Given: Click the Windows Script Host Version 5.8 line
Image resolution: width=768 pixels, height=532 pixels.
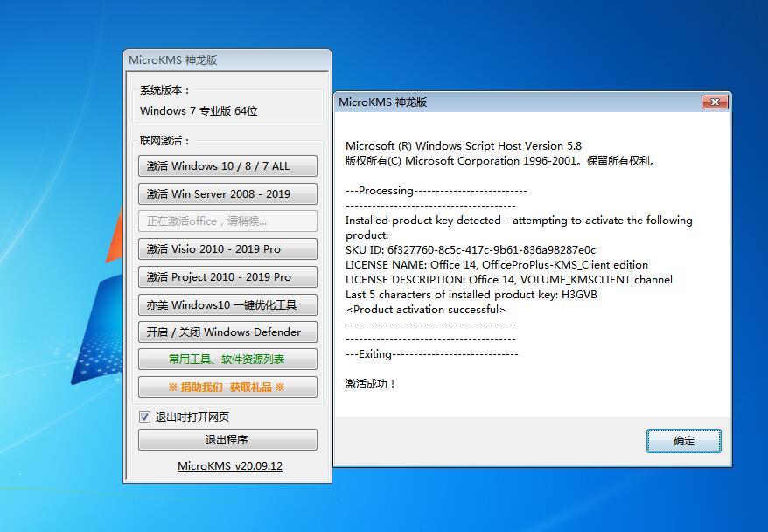Looking at the screenshot, I should point(464,146).
